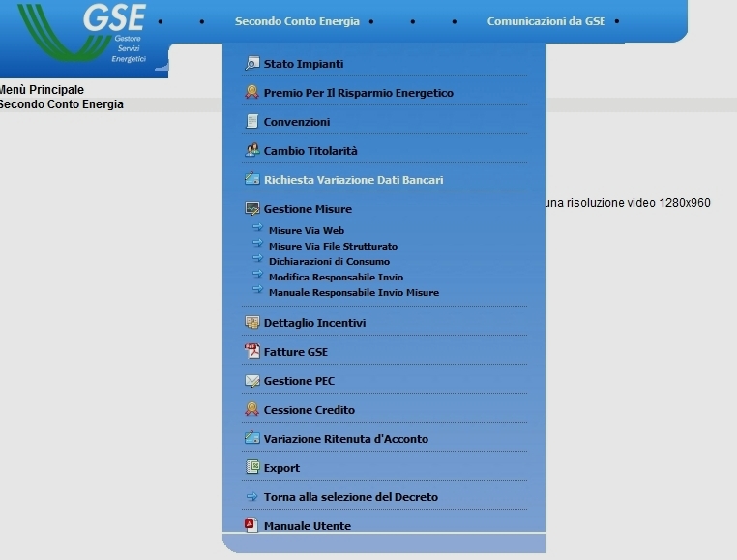737x560 pixels.
Task: Click the Variazione Ritenuta d'Acconto card icon
Action: [x=251, y=438]
